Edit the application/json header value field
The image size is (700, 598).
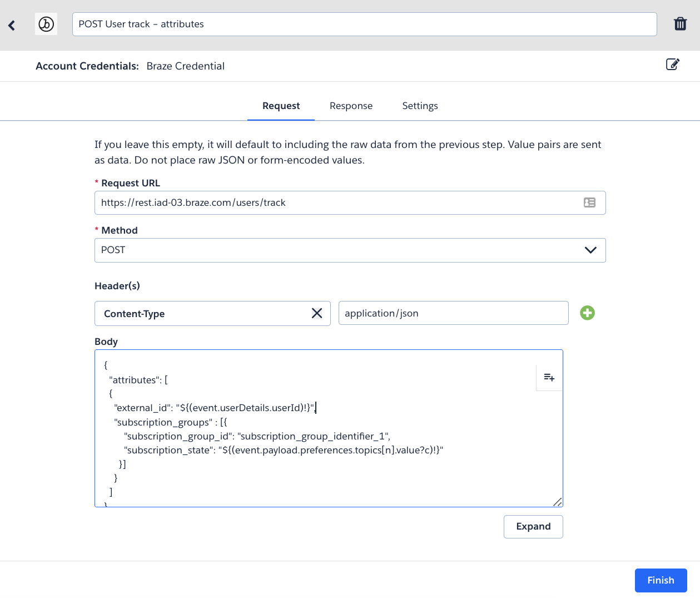[453, 313]
